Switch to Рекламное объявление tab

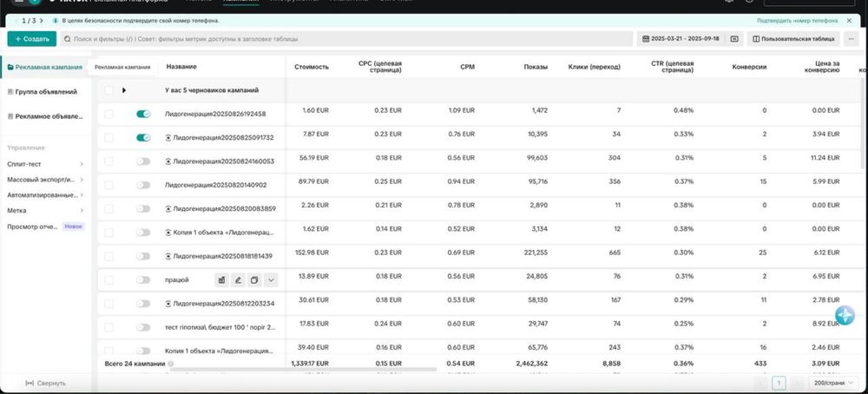[45, 117]
